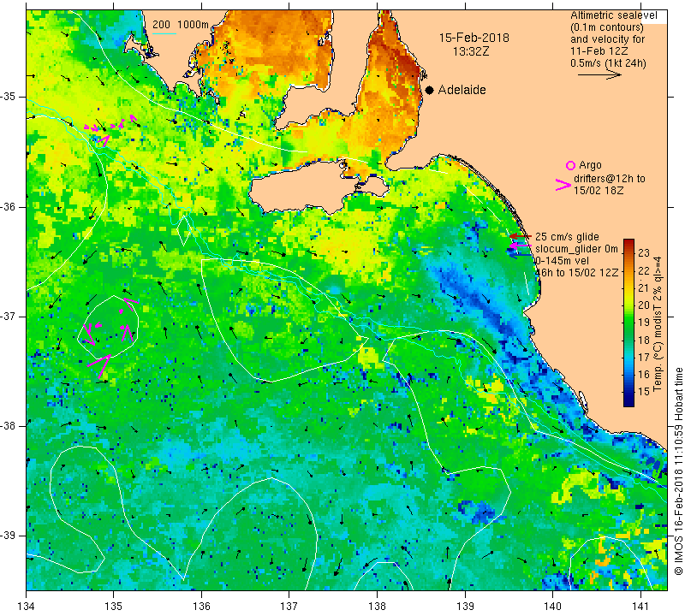Click the colorbar value 21
The height and width of the screenshot is (616, 685).
click(x=644, y=287)
